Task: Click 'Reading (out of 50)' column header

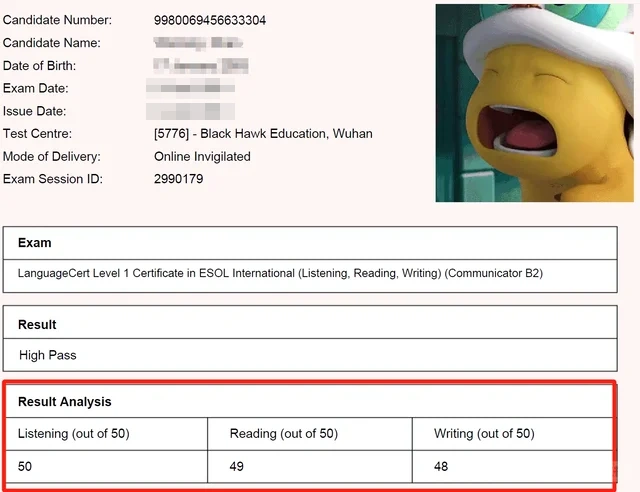Action: (284, 434)
